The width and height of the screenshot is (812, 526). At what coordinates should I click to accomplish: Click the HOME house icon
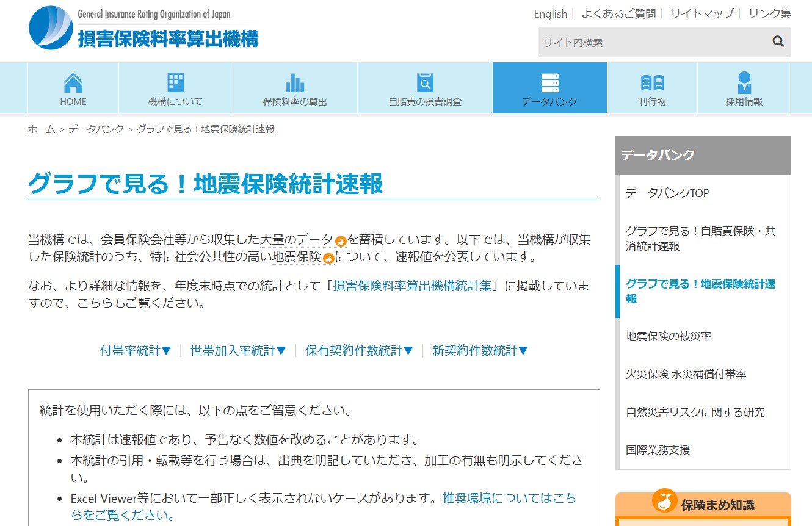coord(73,82)
